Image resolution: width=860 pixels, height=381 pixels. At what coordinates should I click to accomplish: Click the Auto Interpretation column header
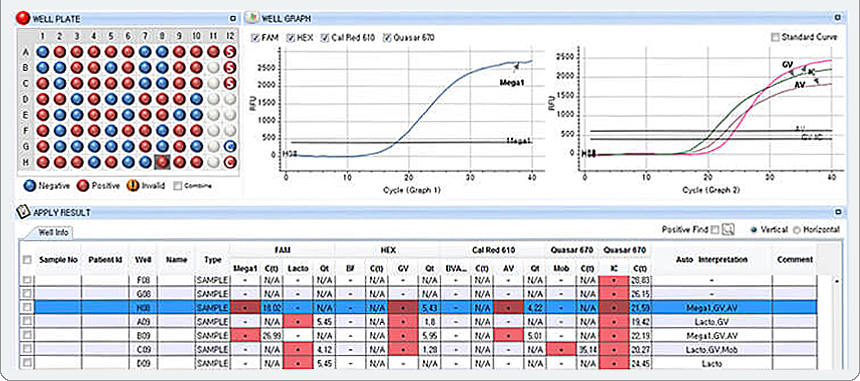[x=712, y=259]
